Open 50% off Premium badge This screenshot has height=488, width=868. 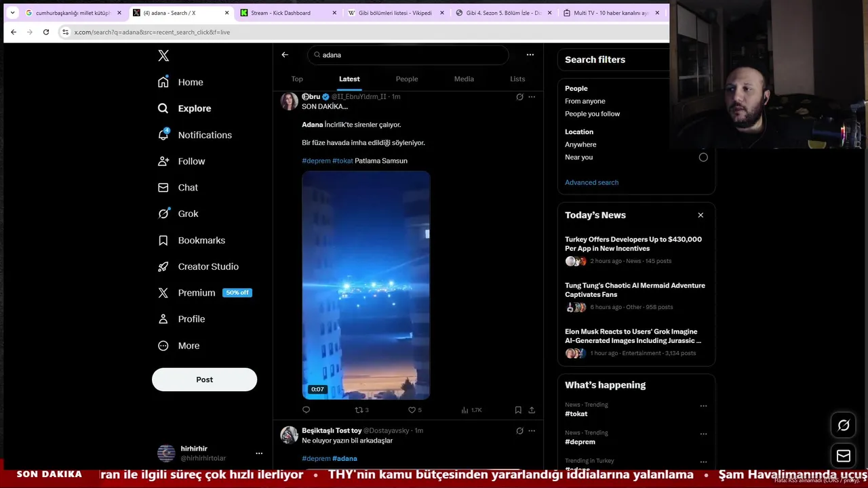(237, 293)
